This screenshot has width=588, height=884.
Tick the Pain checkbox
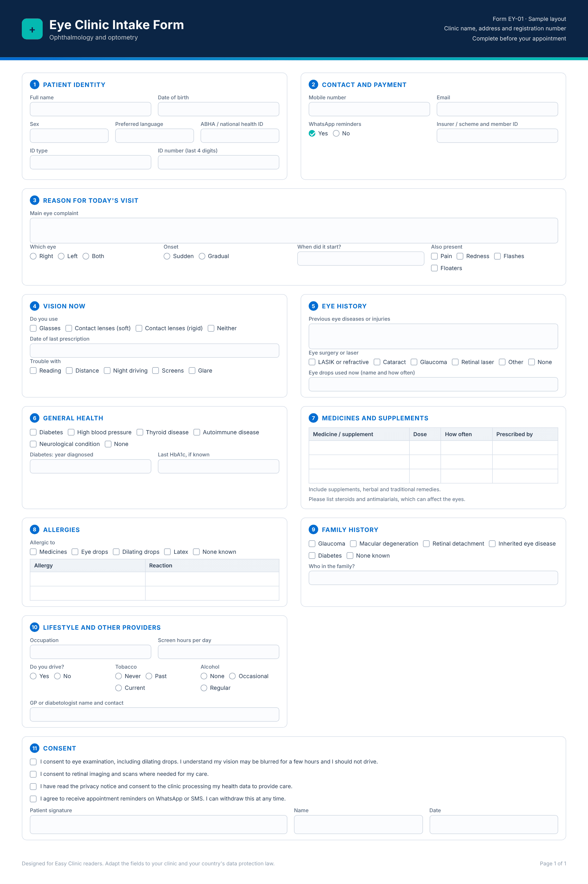click(x=434, y=256)
